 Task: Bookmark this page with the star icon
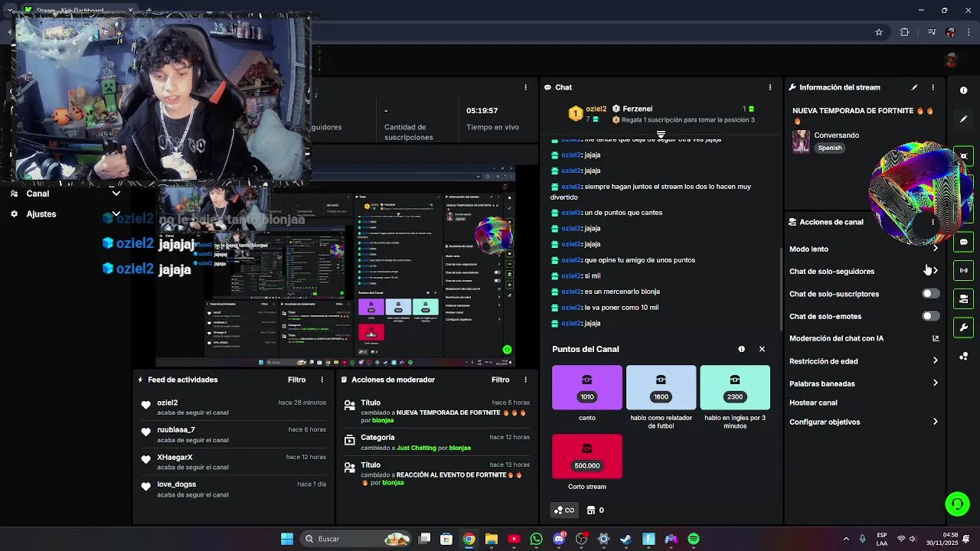coord(879,32)
